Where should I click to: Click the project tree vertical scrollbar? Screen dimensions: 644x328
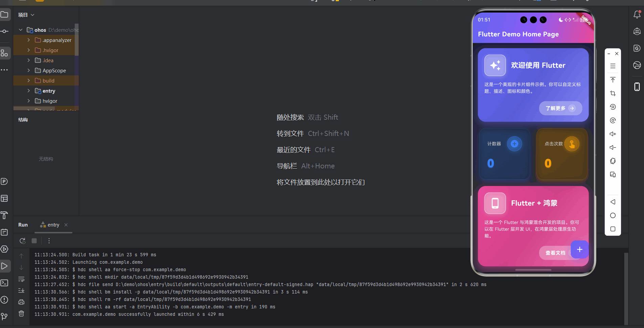(77, 40)
